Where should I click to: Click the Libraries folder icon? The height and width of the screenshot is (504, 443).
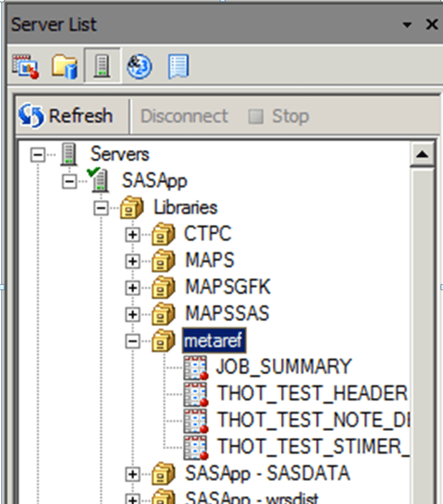tap(132, 208)
